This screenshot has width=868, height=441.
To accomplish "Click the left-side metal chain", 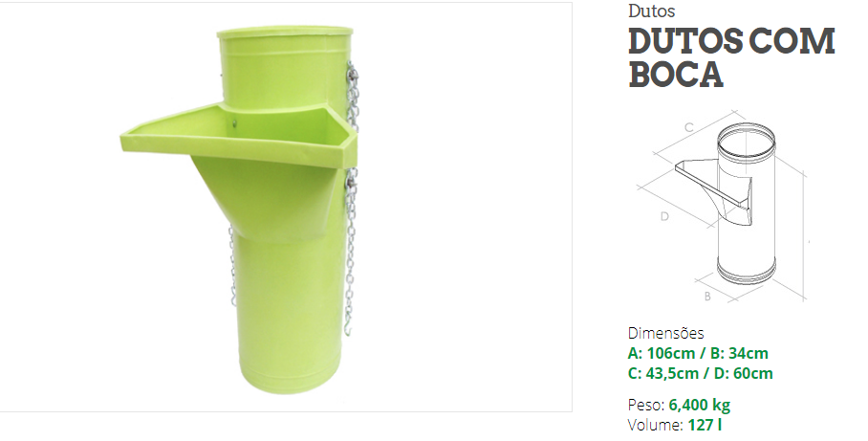I will coord(232,265).
